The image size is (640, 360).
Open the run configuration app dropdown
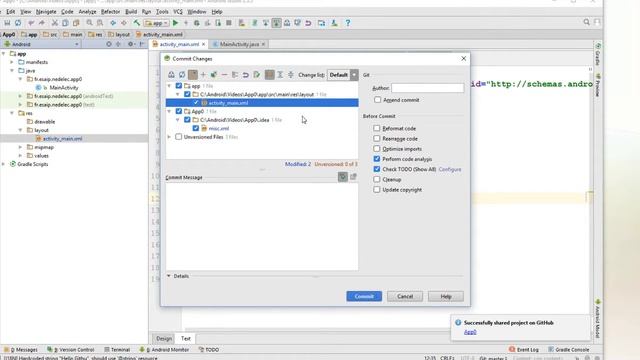pyautogui.click(x=157, y=23)
